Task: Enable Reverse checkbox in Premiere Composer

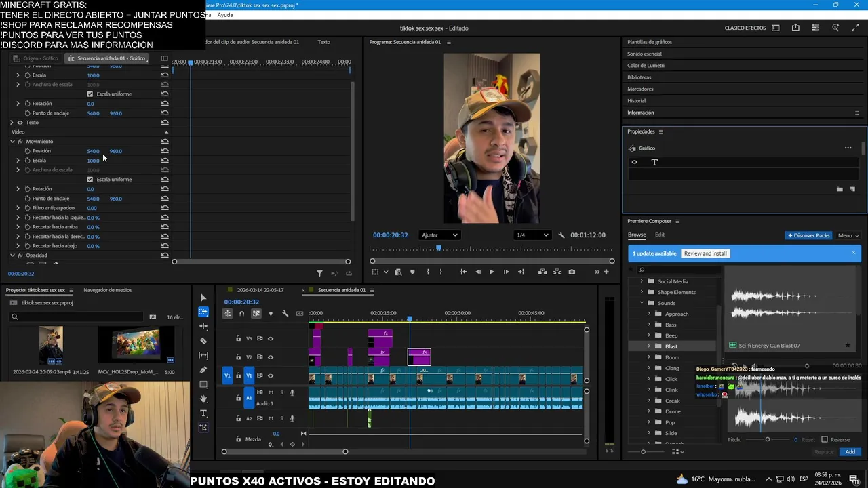Action: point(825,439)
